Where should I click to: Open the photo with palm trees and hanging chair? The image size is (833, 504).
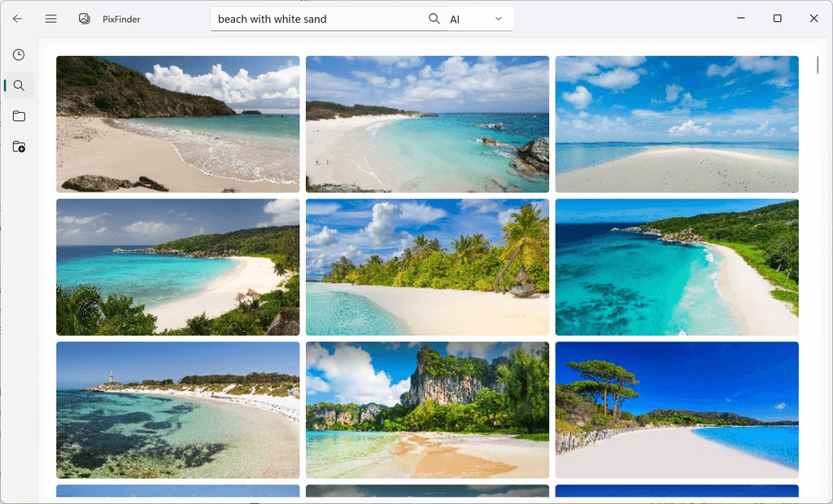click(427, 267)
